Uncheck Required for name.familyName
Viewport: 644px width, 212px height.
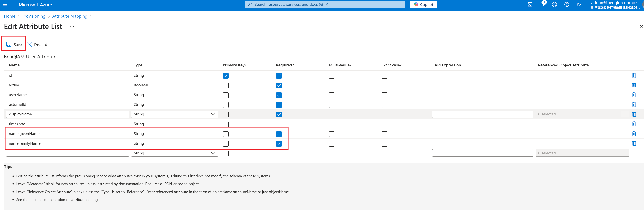pyautogui.click(x=279, y=144)
